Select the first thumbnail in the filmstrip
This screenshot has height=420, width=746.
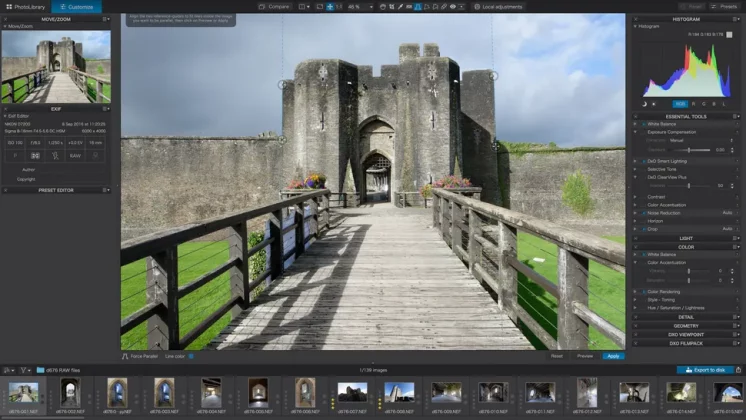(x=22, y=393)
